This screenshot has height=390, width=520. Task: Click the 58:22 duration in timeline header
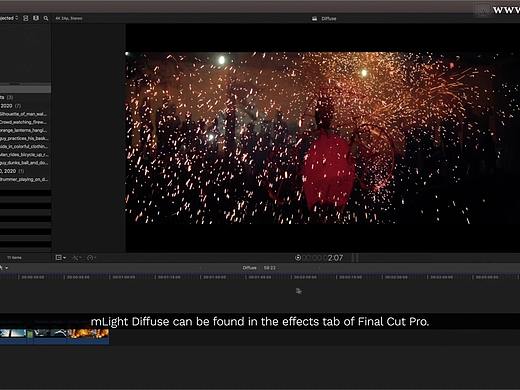[x=270, y=268]
